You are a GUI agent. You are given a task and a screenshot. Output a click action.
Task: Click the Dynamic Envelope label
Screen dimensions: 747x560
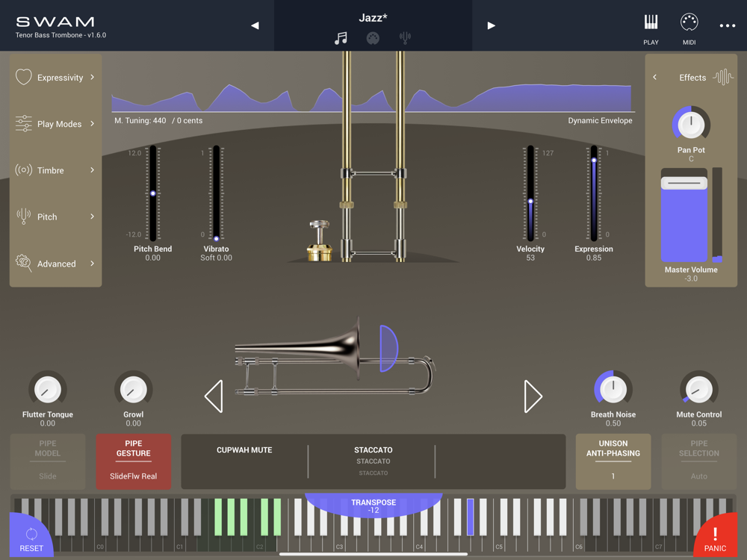(x=600, y=121)
